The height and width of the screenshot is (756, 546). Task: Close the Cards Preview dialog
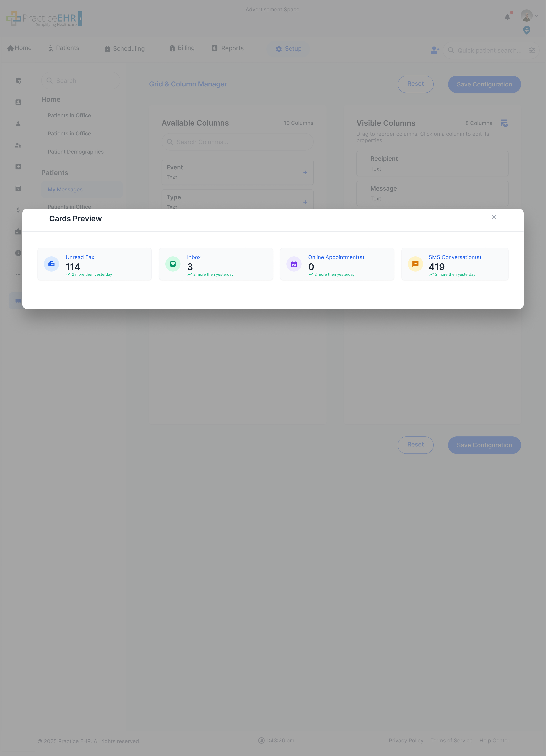click(494, 217)
